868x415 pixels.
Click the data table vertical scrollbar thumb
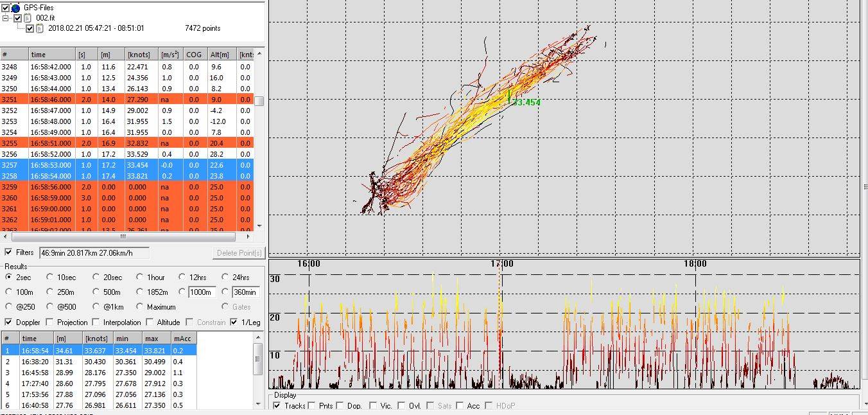tap(259, 101)
